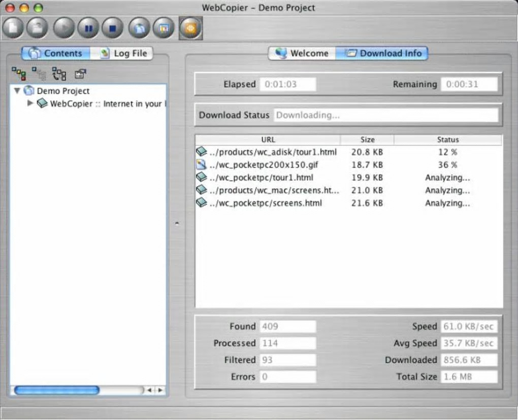The width and height of the screenshot is (518, 420).
Task: Click the Processed count field
Action: (288, 343)
